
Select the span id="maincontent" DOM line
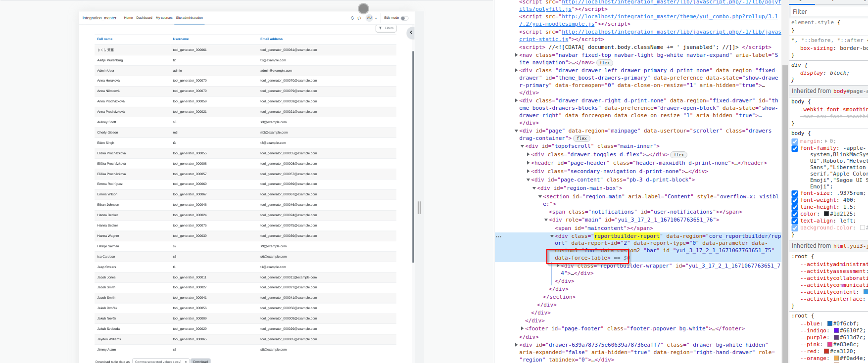click(x=603, y=228)
